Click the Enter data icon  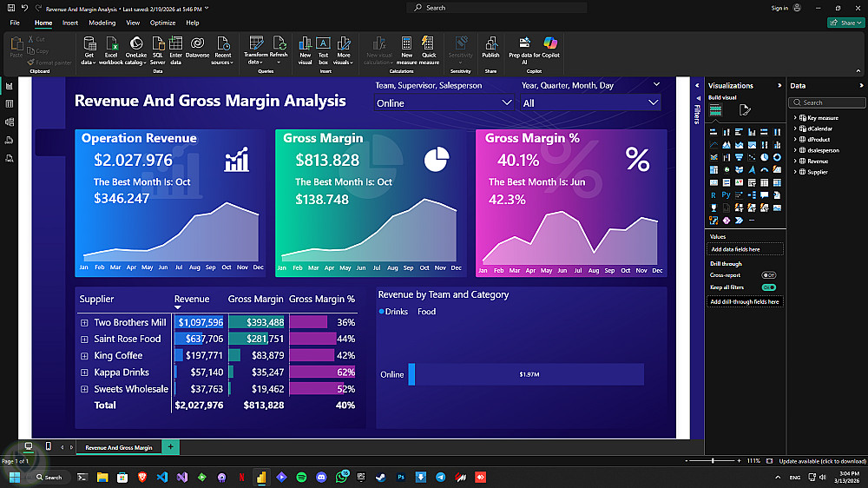click(x=175, y=50)
